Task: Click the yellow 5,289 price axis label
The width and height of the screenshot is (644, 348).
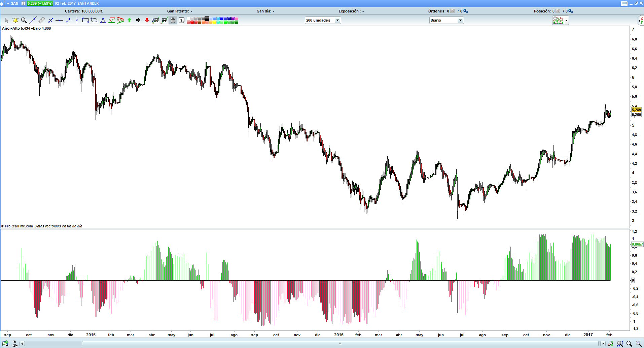Action: click(x=636, y=110)
